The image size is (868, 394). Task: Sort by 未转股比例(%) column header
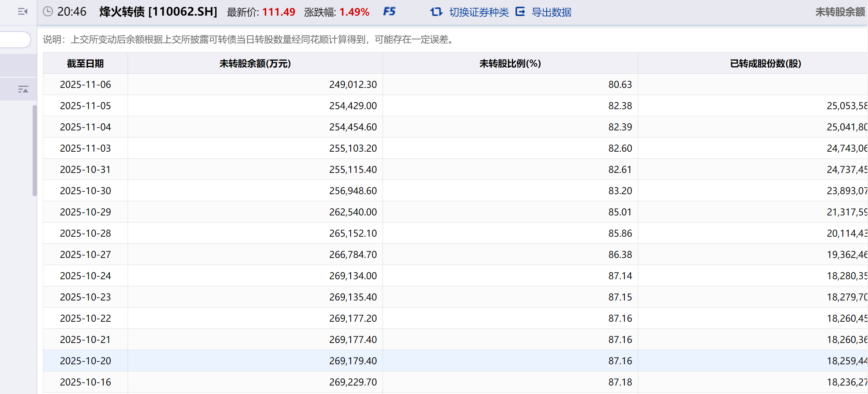[x=510, y=63]
